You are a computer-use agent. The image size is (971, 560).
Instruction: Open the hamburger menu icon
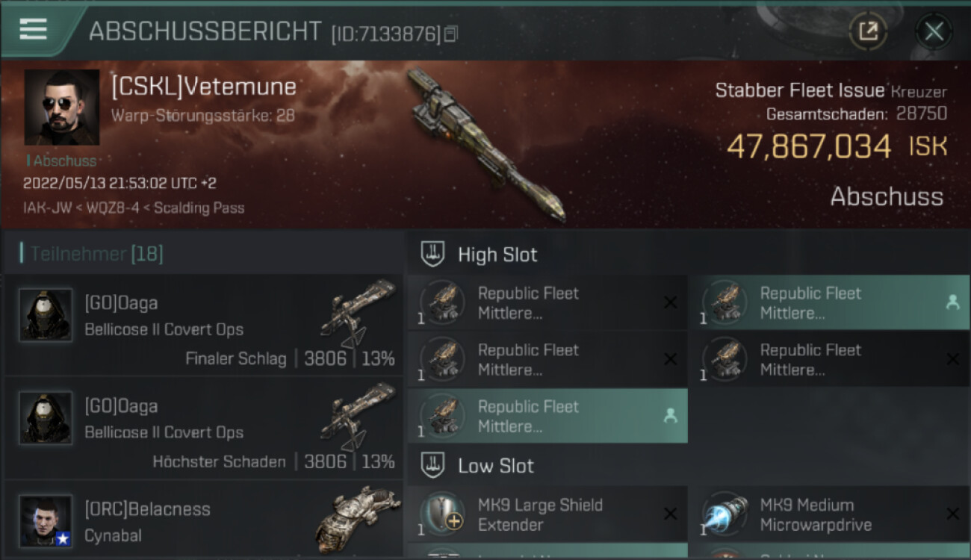pos(33,29)
